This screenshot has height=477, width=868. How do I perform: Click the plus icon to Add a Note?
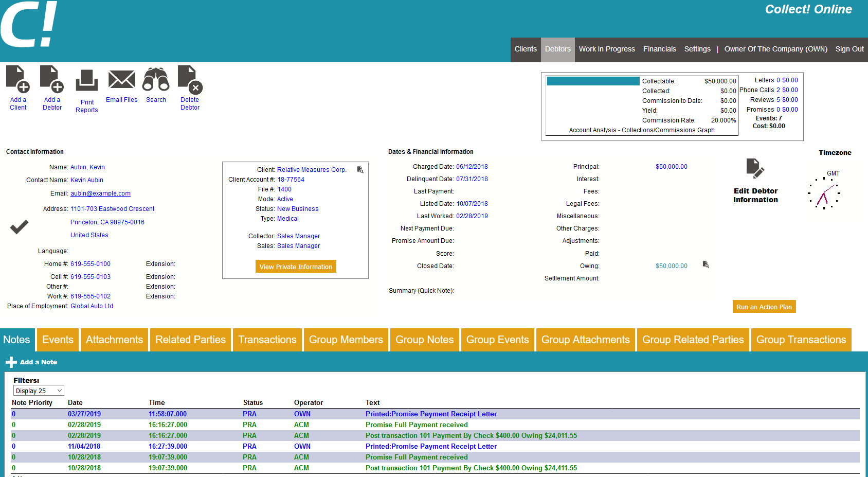(x=11, y=362)
